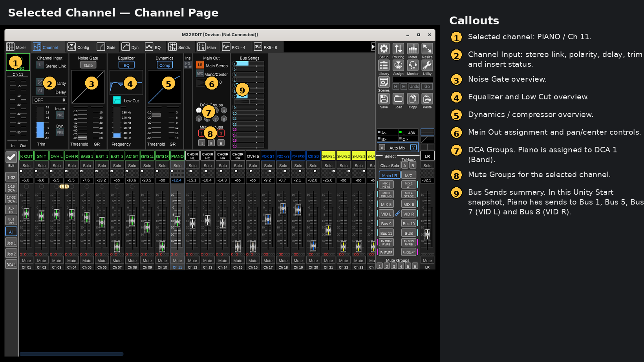Click the Auto Mix Y button
This screenshot has height=362, width=644.
click(x=413, y=148)
